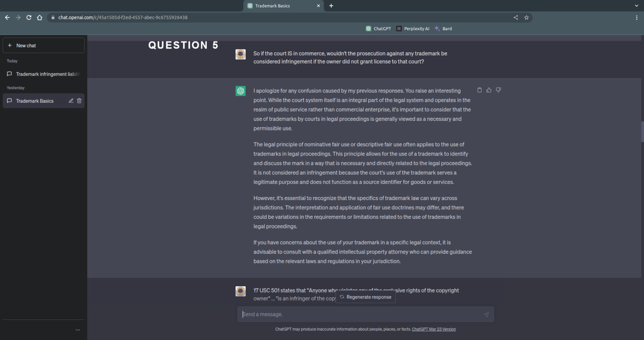This screenshot has height=340, width=644.
Task: Start a New chat
Action: pos(44,45)
